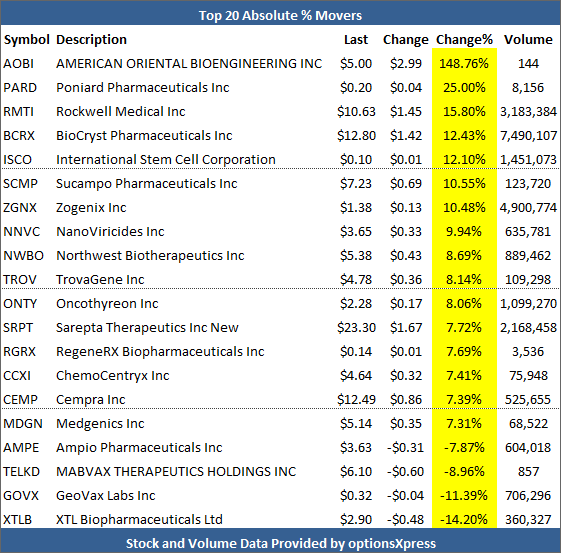The image size is (561, 553).
Task: Click XTL Biopharmaceuticals Ltd description
Action: pyautogui.click(x=139, y=519)
